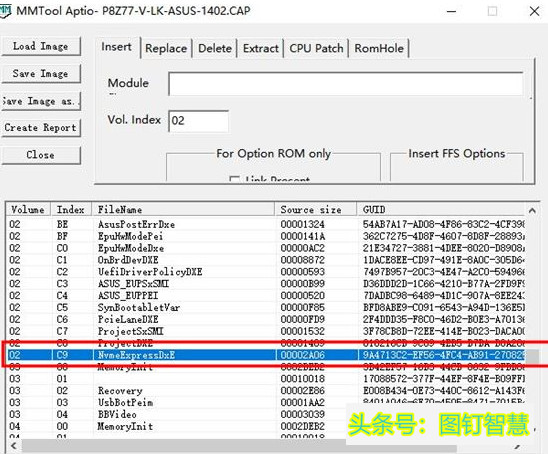
Task: Sort by the FileName column header
Action: point(183,210)
